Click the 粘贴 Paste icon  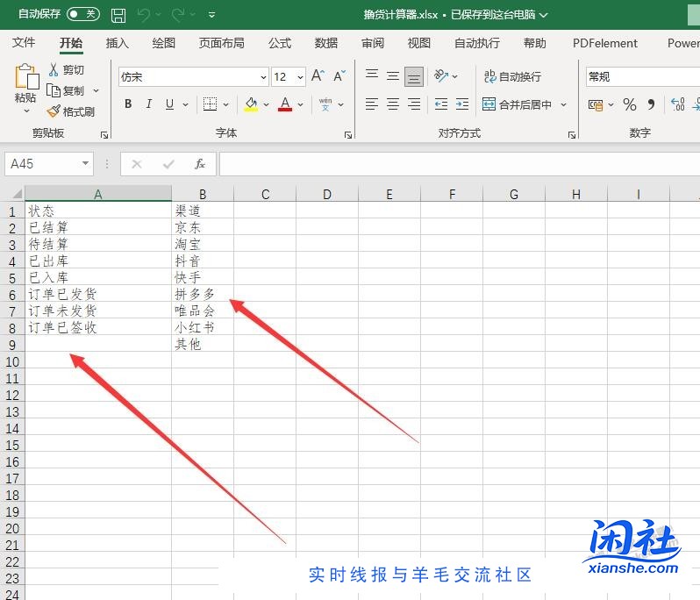tap(26, 76)
